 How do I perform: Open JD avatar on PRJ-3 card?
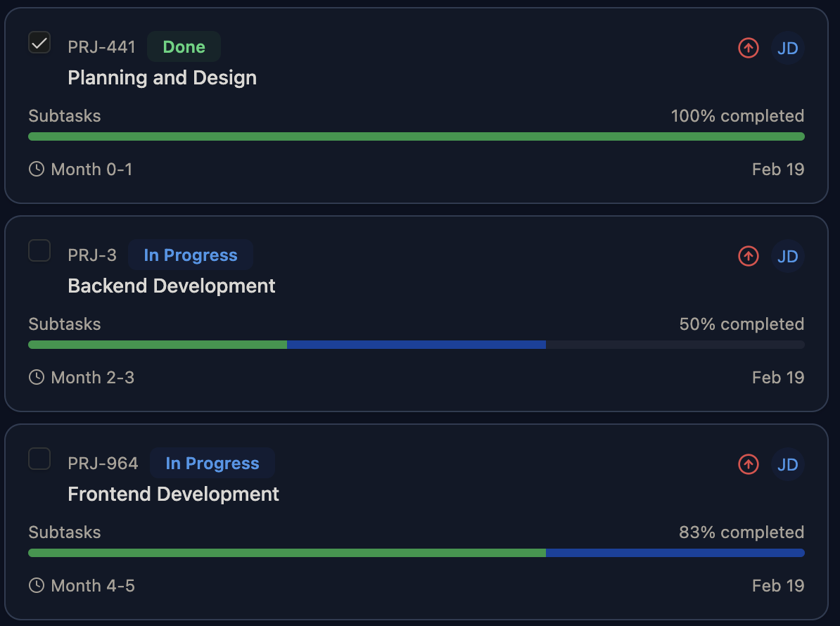point(787,256)
